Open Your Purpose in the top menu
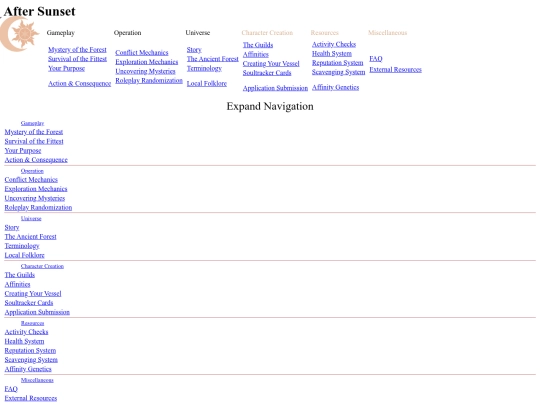This screenshot has width=540, height=405. pos(66,68)
